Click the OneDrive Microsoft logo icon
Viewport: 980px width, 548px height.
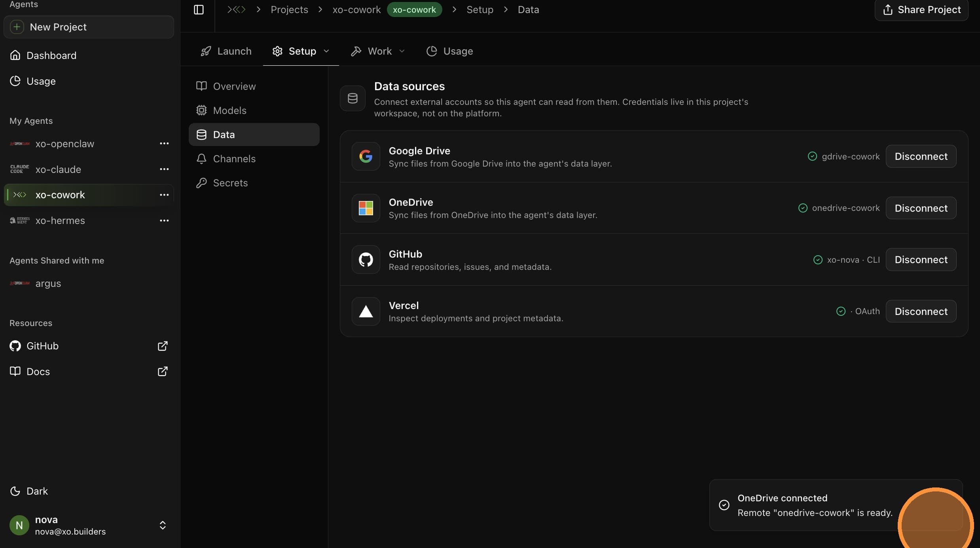[366, 208]
